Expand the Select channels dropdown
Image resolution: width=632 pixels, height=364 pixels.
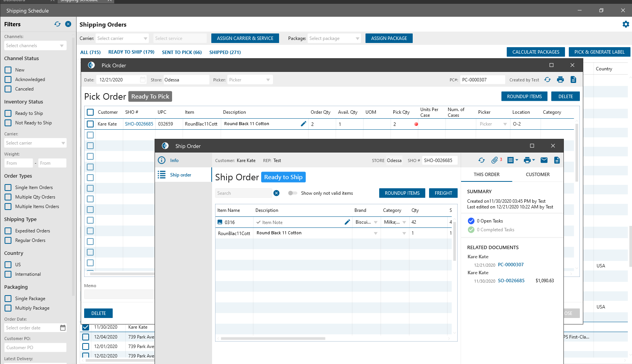tap(35, 46)
